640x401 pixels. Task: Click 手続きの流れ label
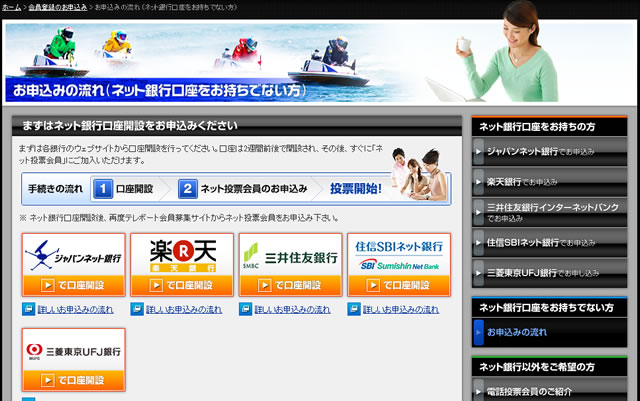click(55, 189)
